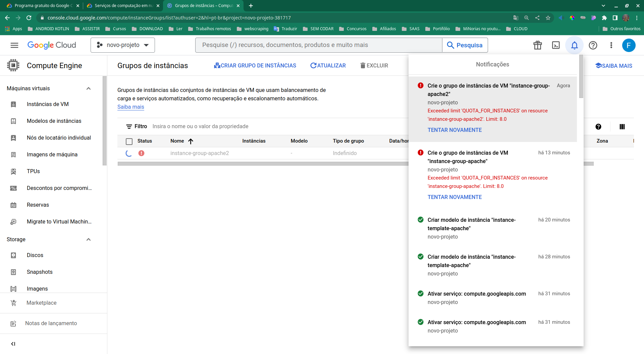
Task: Retry creating instance-group-apache2 via TENTAR NOVAMENTE
Action: 454,130
